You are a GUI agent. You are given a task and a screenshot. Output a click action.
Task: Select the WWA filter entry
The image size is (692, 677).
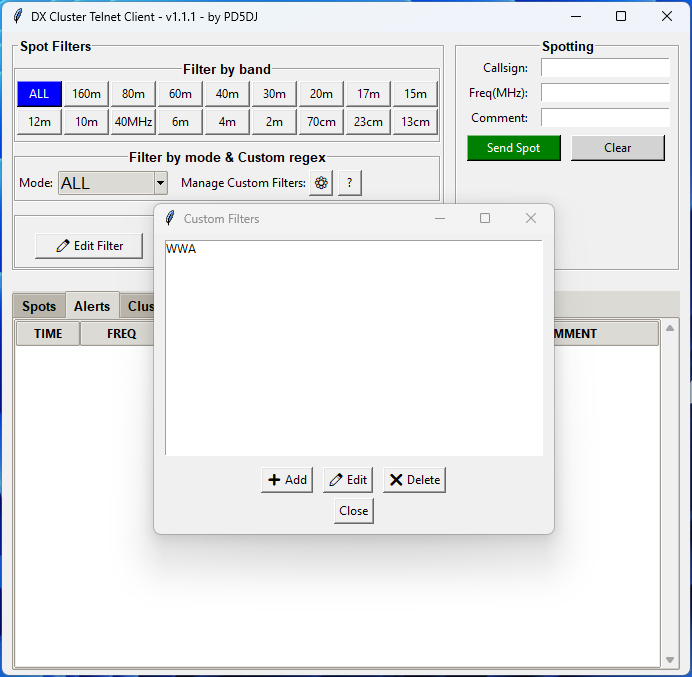coord(181,249)
